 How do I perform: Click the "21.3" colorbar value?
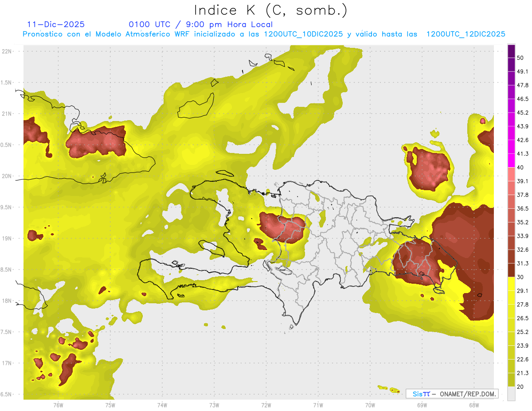pos(523,373)
